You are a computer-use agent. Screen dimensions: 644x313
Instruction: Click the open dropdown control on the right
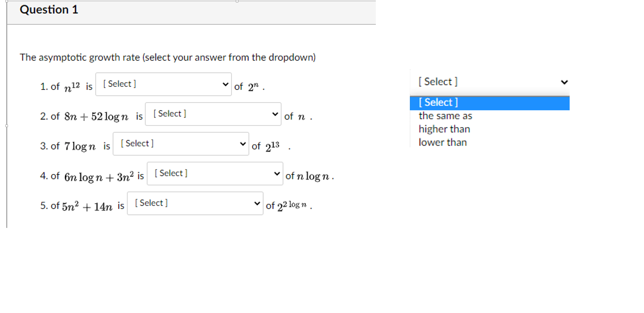(x=490, y=82)
